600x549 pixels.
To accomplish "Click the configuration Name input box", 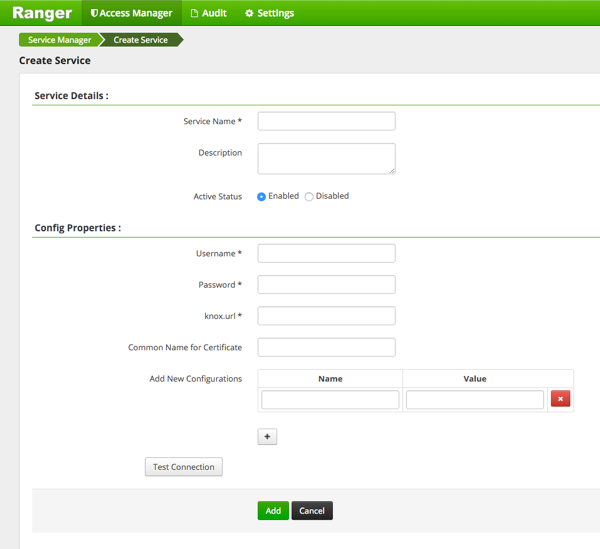I will (x=330, y=399).
